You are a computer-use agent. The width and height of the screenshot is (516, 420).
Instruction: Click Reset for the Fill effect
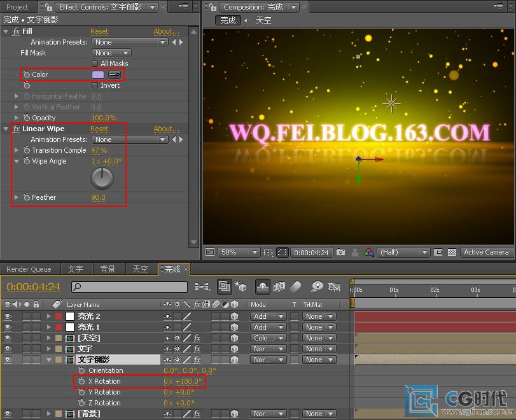tap(99, 31)
